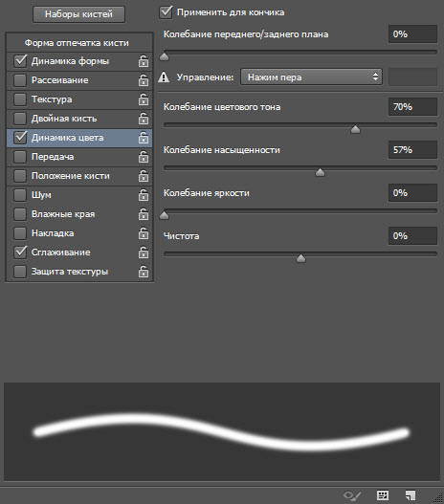Click the Колебание насыщенности value field showing 57%
This screenshot has width=444, height=504.
[412, 150]
